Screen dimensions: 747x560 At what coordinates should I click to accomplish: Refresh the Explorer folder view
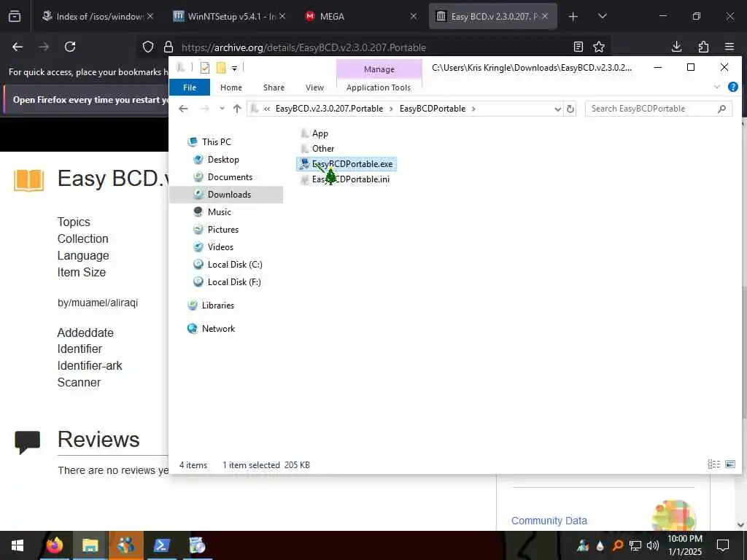click(570, 109)
